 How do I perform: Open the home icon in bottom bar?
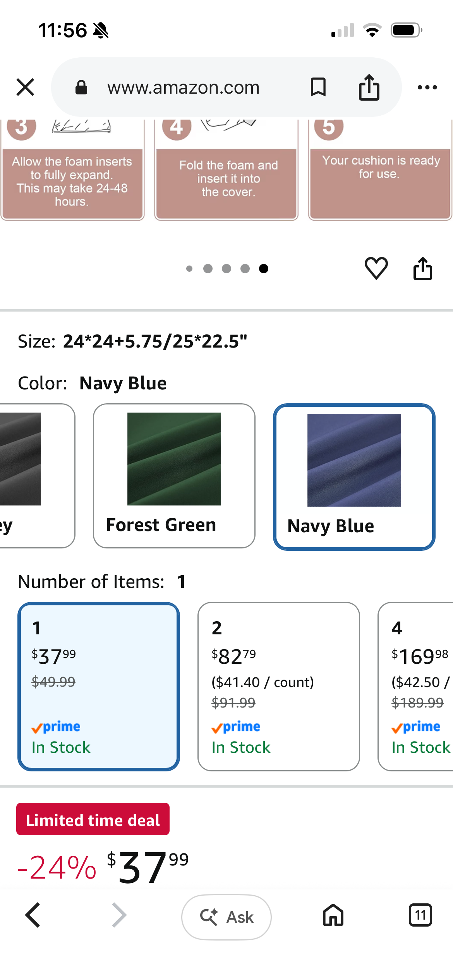pyautogui.click(x=333, y=915)
